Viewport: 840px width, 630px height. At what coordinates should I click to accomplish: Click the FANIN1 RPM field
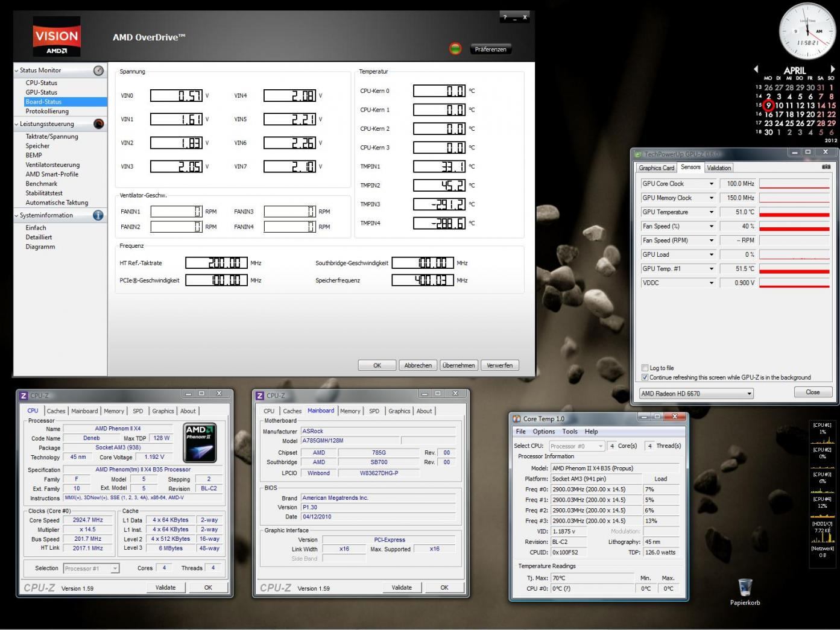click(x=176, y=212)
